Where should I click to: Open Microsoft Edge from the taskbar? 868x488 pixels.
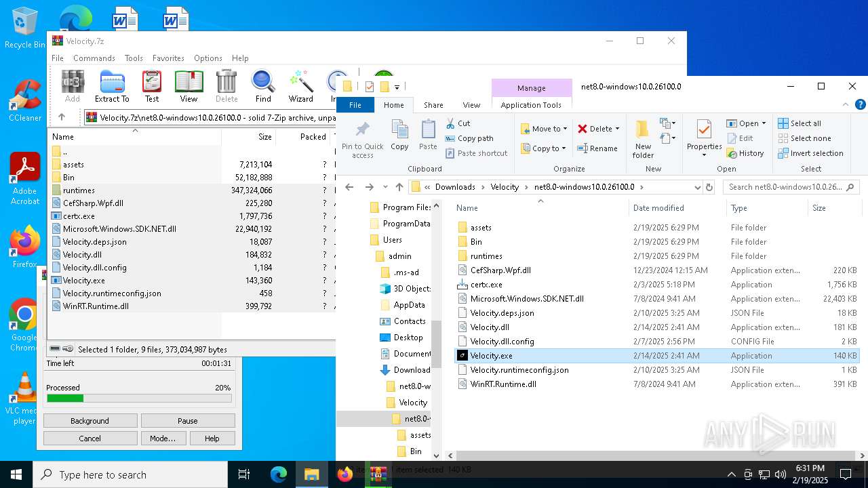pyautogui.click(x=279, y=474)
